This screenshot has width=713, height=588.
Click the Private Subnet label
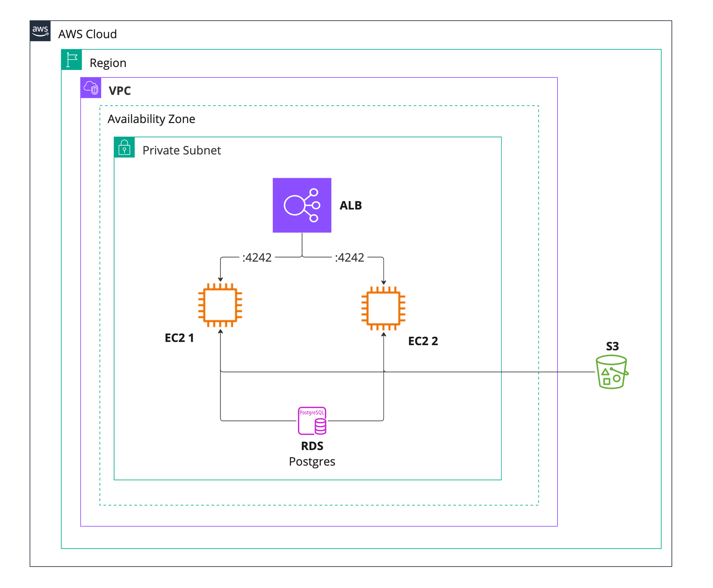click(182, 150)
